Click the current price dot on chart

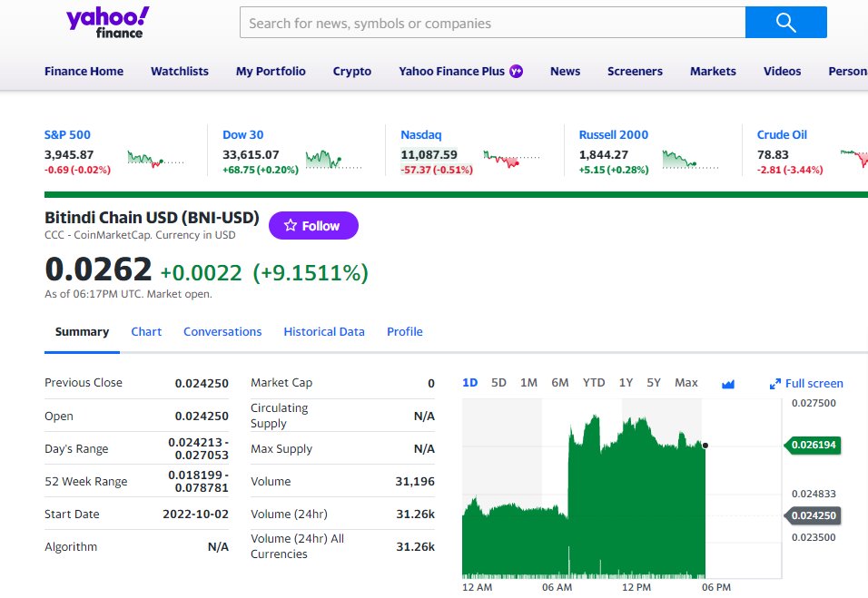(705, 446)
